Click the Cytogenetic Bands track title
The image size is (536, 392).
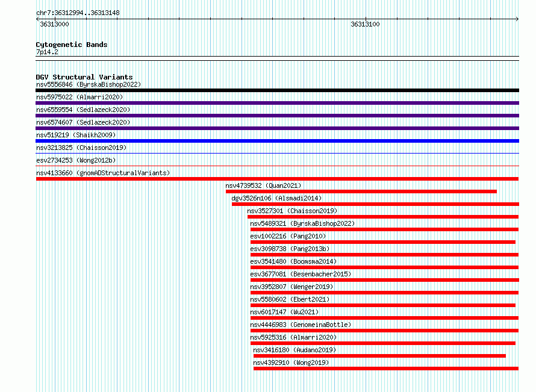pos(72,45)
